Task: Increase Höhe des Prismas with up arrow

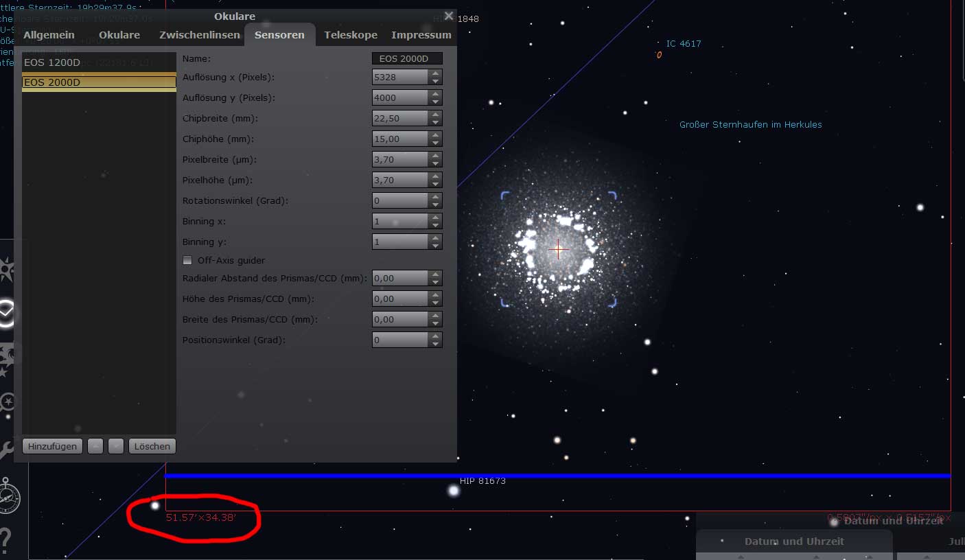Action: 435,295
